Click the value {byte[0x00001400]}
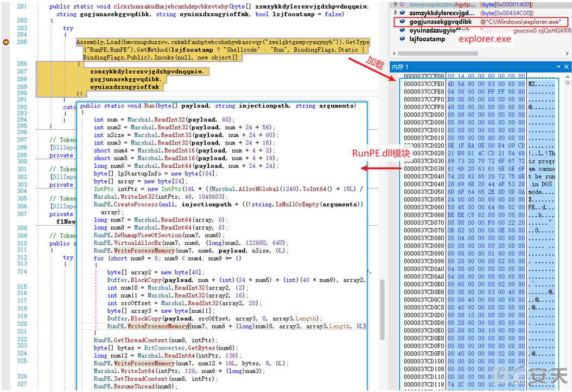This screenshot has width=572, height=392. [507, 5]
